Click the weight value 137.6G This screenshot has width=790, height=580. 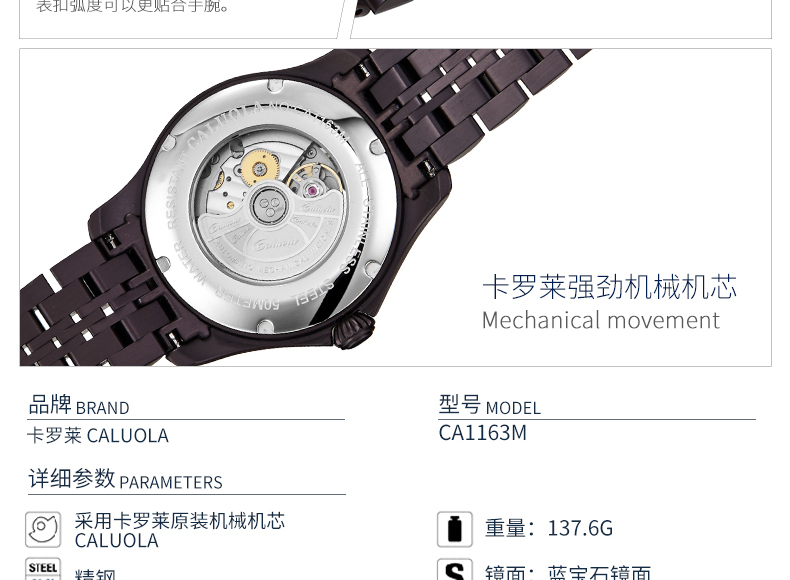tap(580, 529)
